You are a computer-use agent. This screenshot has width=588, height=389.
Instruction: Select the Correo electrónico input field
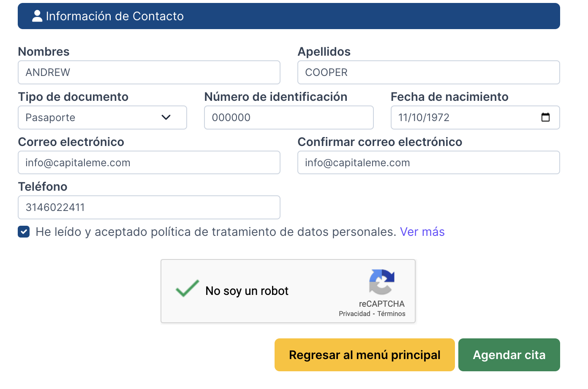pyautogui.click(x=149, y=163)
